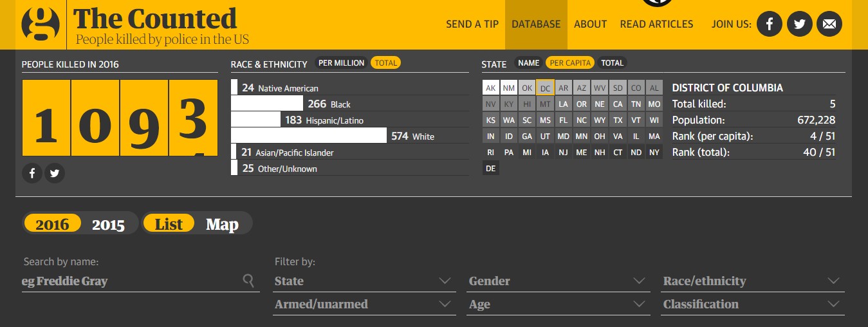This screenshot has width=868, height=327.
Task: Click the 'DISTRICT OF COLUMBIA' heading
Action: click(728, 88)
